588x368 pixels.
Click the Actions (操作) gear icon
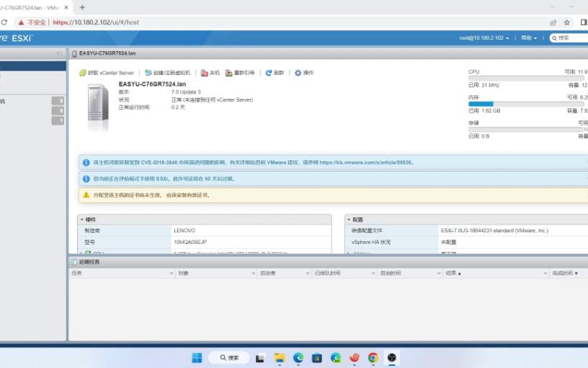pos(298,73)
